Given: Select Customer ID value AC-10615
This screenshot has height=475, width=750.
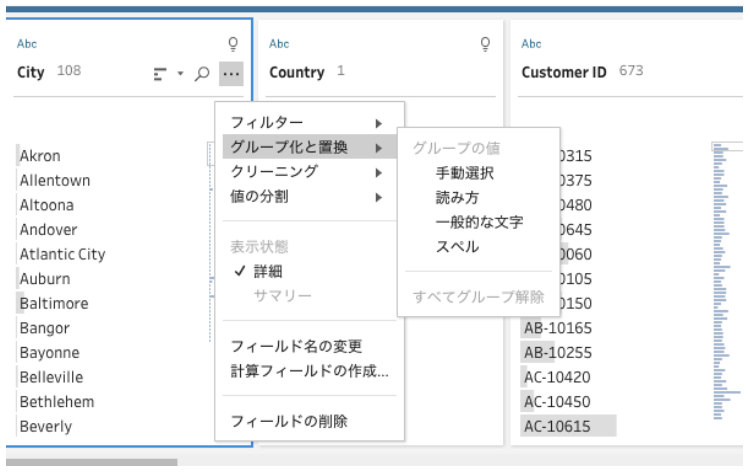Looking at the screenshot, I should coord(557,427).
